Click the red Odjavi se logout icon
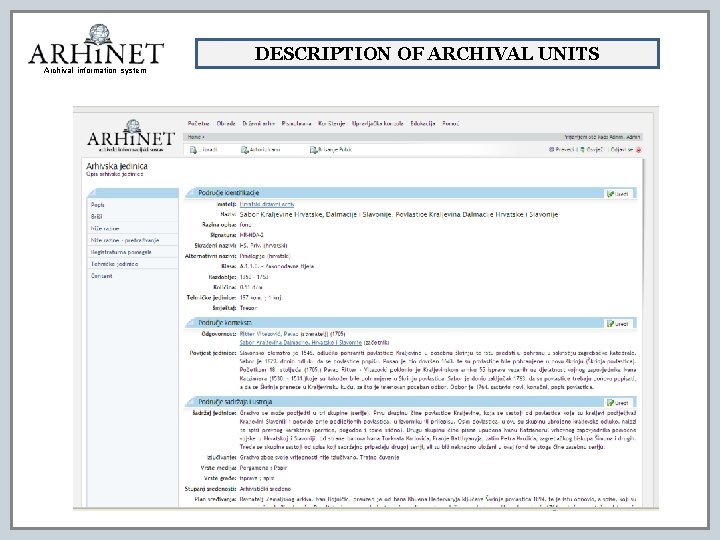 click(x=638, y=150)
